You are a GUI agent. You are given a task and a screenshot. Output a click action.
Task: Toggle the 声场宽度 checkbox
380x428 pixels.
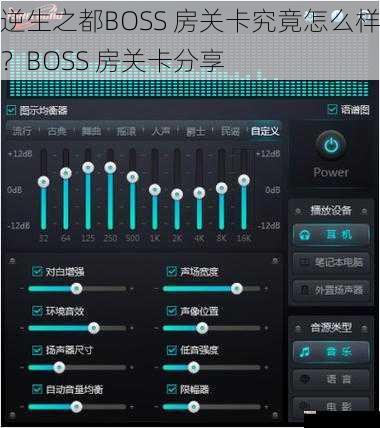pos(171,271)
